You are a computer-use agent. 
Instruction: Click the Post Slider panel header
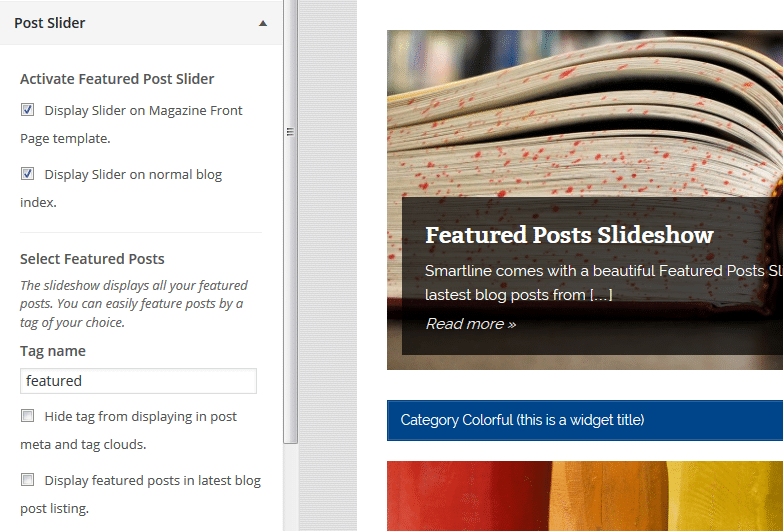[x=141, y=23]
